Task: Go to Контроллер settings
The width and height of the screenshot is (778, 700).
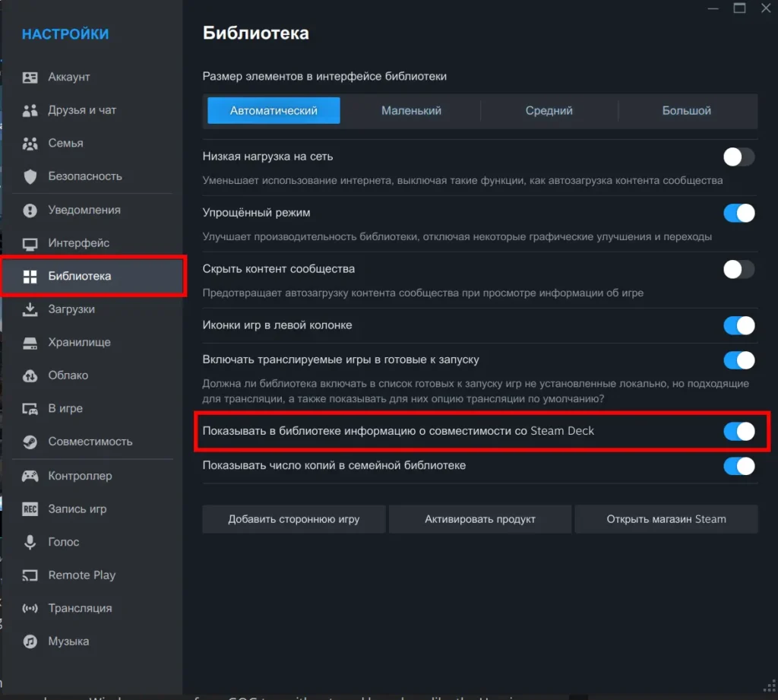Action: [x=92, y=476]
